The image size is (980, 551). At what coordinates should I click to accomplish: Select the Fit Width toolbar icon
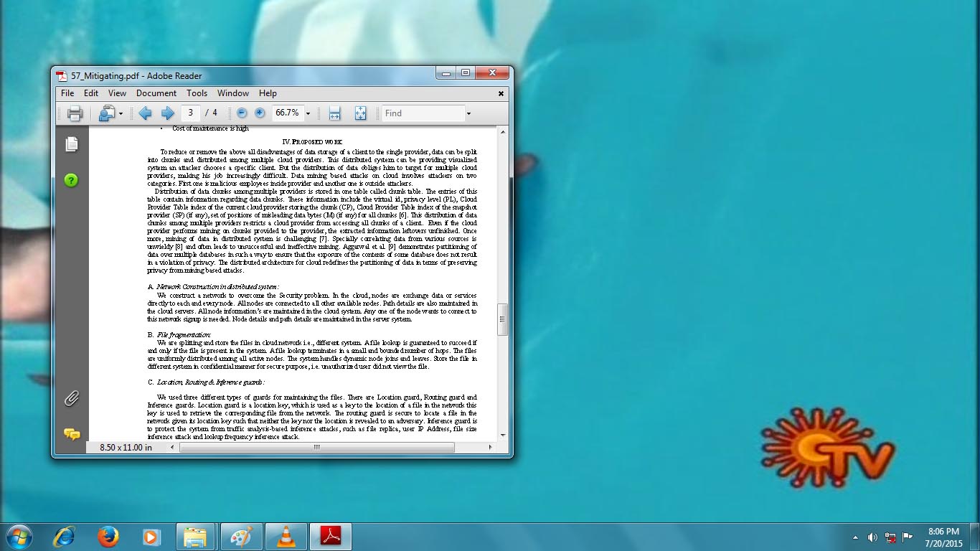[x=334, y=113]
